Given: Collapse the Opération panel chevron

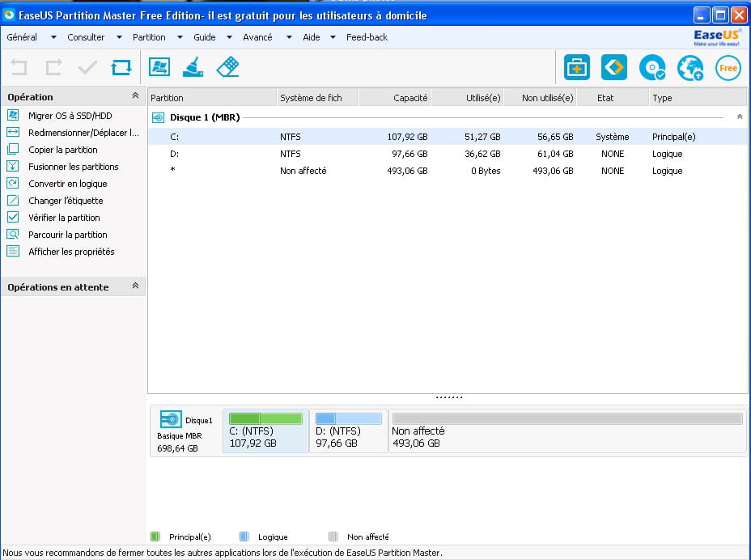Looking at the screenshot, I should coord(135,95).
